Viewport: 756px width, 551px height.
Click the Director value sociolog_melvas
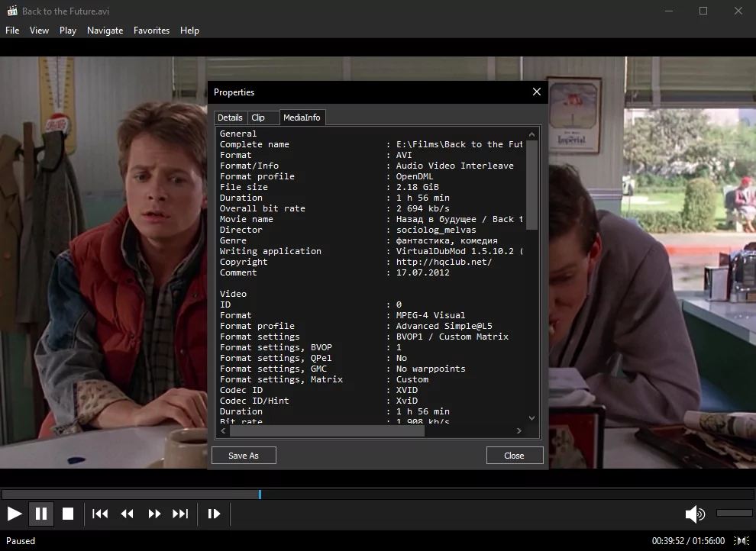436,230
